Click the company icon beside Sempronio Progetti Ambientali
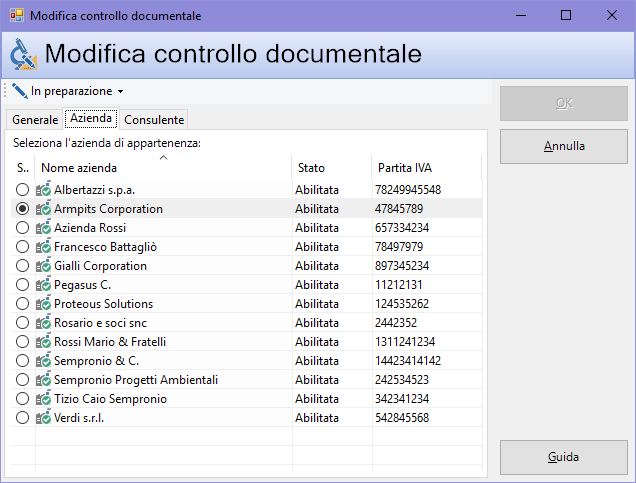Screen dimensions: 636x483 43,379
